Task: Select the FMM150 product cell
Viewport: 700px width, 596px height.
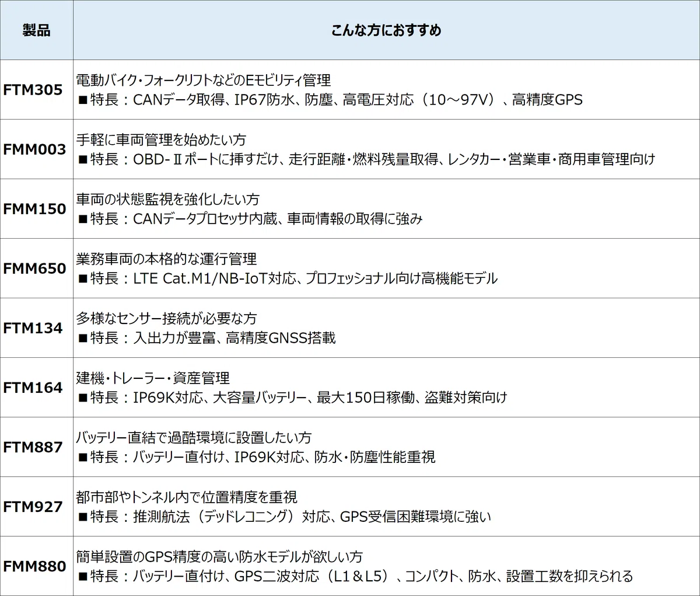Action: [37, 209]
